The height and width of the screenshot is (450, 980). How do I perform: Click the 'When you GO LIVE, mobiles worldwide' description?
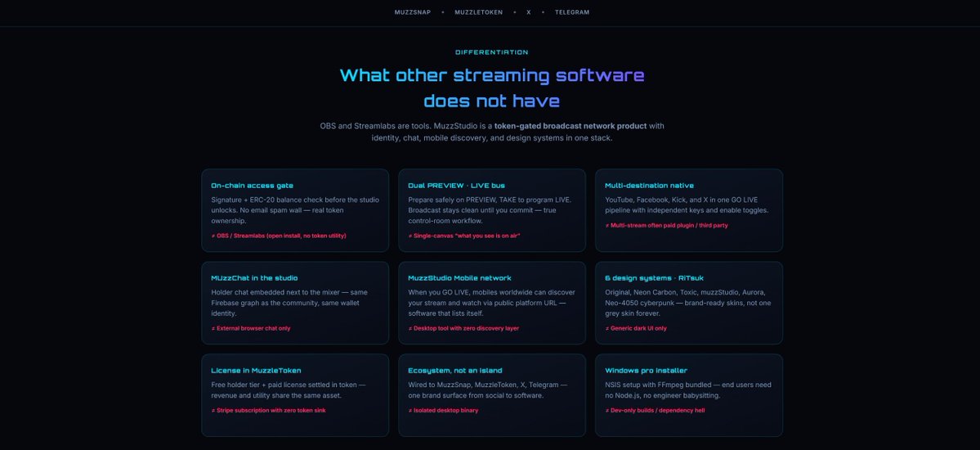point(492,303)
